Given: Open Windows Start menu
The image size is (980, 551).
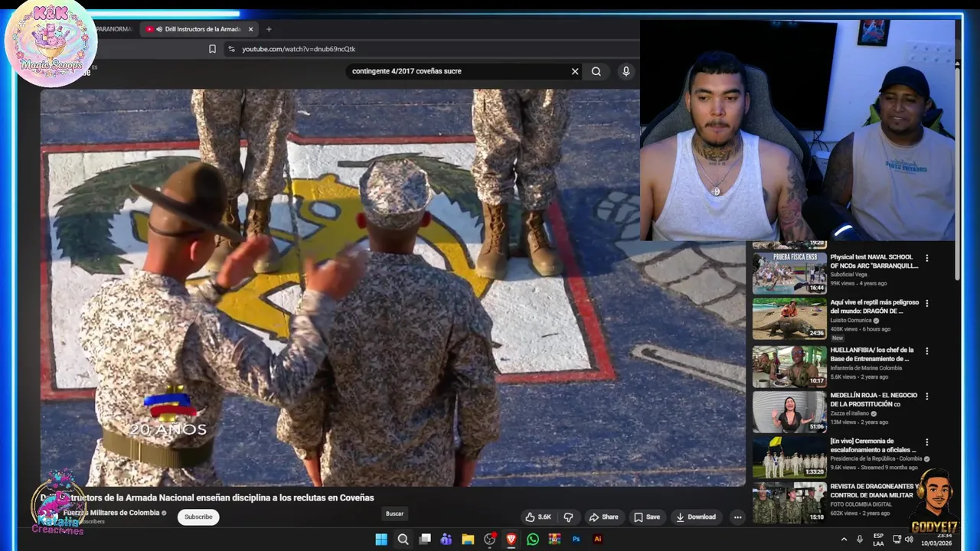Looking at the screenshot, I should click(381, 540).
